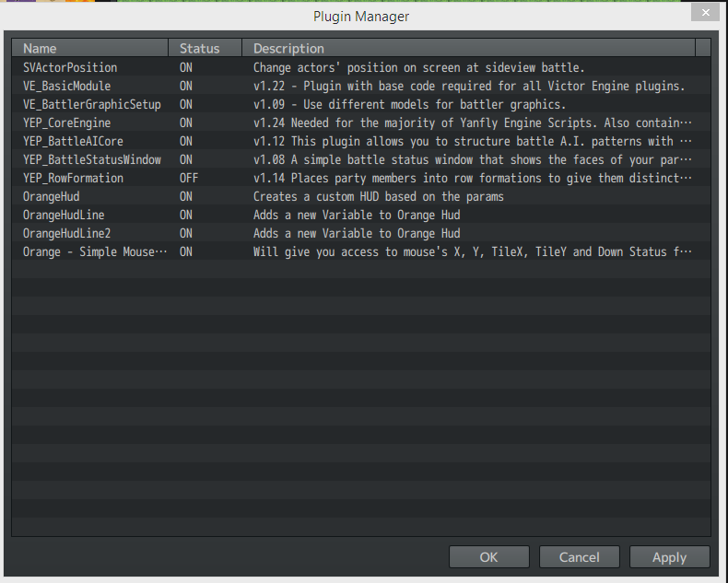Click the OFF status of YEP_RowFormation
The image size is (728, 583).
coord(189,179)
